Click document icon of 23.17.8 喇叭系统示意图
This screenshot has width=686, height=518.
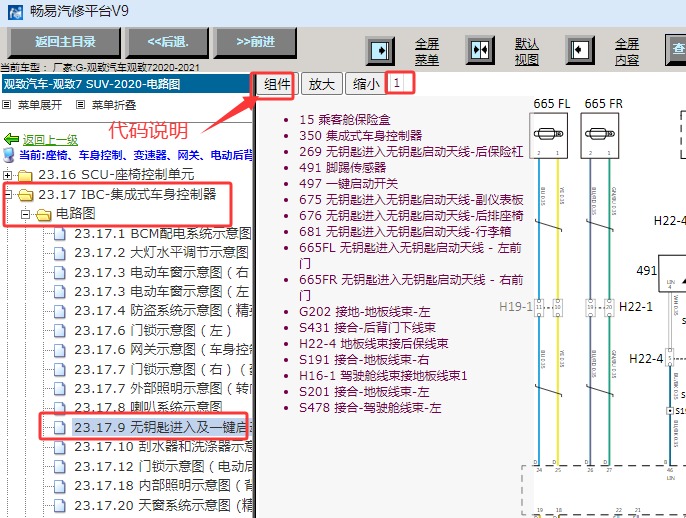tap(60, 408)
